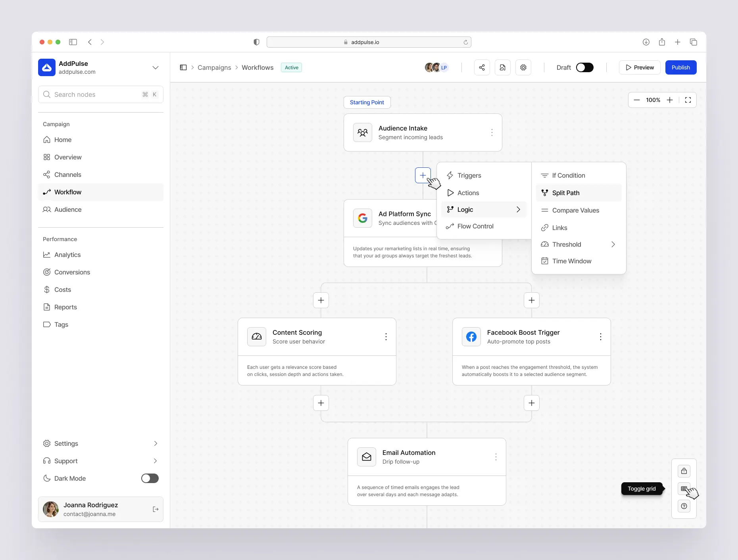Image resolution: width=738 pixels, height=560 pixels.
Task: Choose Flow Control in the node menu
Action: point(475,226)
